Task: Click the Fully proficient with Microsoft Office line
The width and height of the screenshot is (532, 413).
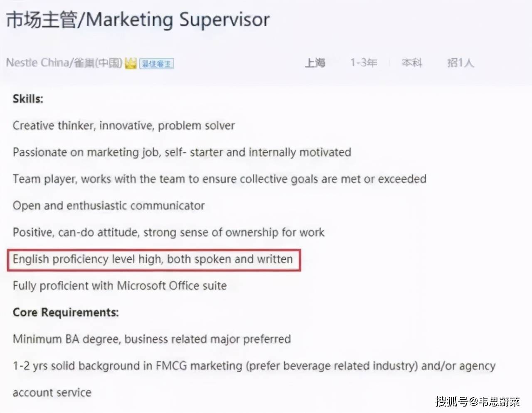Action: [120, 286]
